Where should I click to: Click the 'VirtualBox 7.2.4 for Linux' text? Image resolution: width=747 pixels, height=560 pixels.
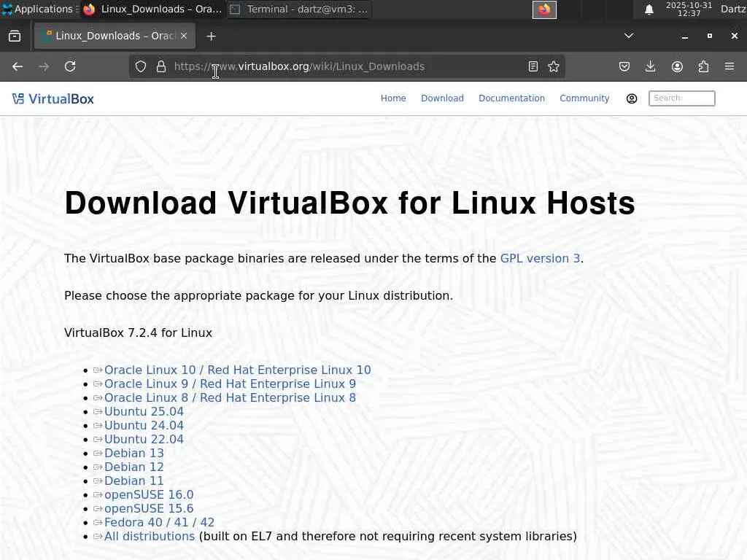point(138,332)
